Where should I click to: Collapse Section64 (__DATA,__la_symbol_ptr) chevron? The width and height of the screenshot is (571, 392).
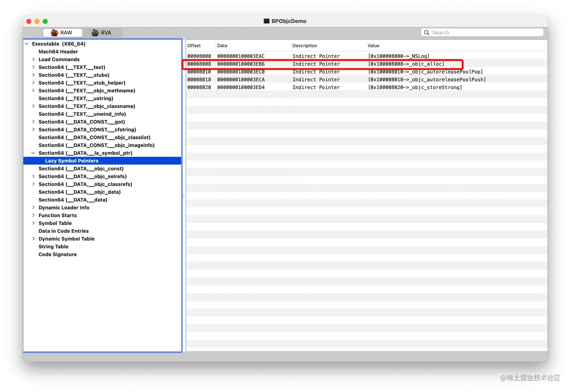tap(33, 153)
